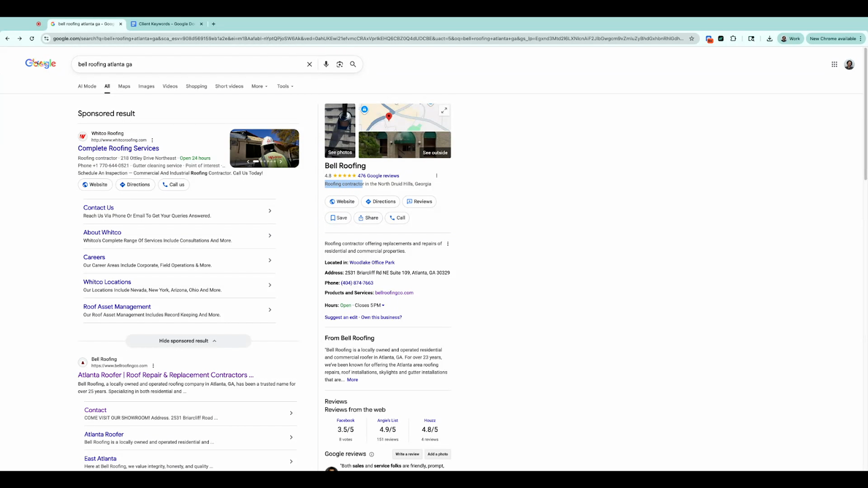Viewport: 868px width, 488px height.
Task: Open the See outside street view thumbnail
Action: (x=405, y=145)
